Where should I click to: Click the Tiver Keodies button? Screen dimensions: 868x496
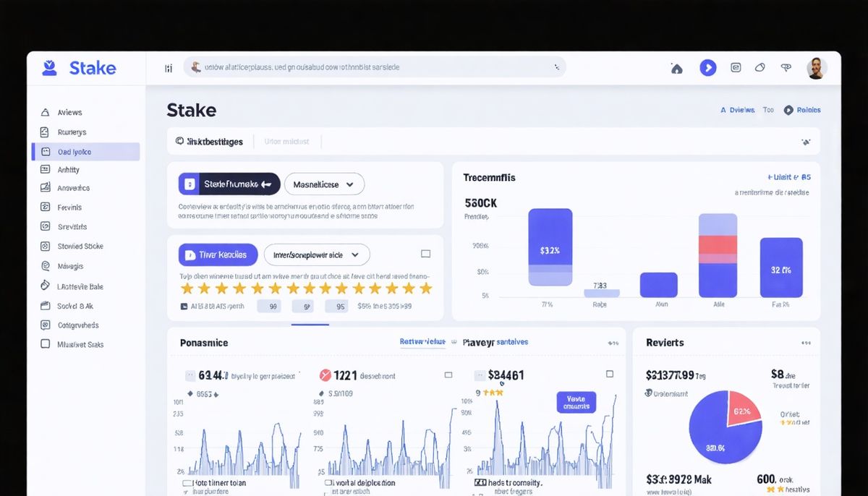[x=218, y=255]
